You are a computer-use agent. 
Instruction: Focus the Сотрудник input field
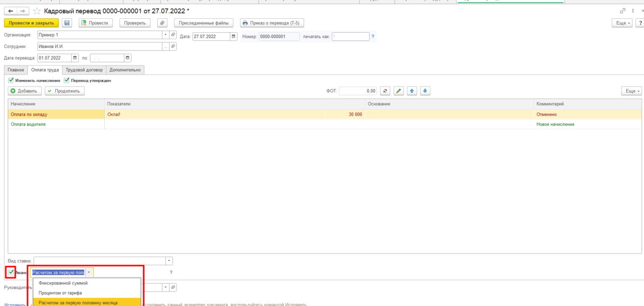[x=99, y=46]
